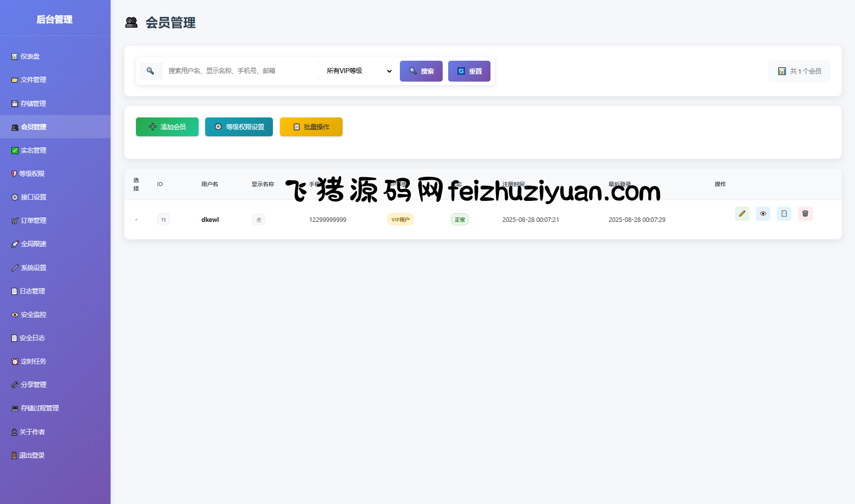
Task: Go to 文件管理 in sidebar
Action: point(33,80)
